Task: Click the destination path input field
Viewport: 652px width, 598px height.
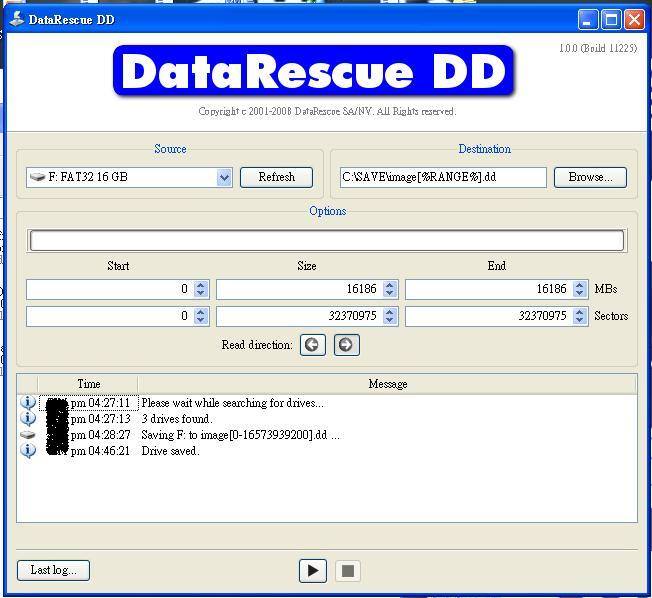Action: [443, 178]
